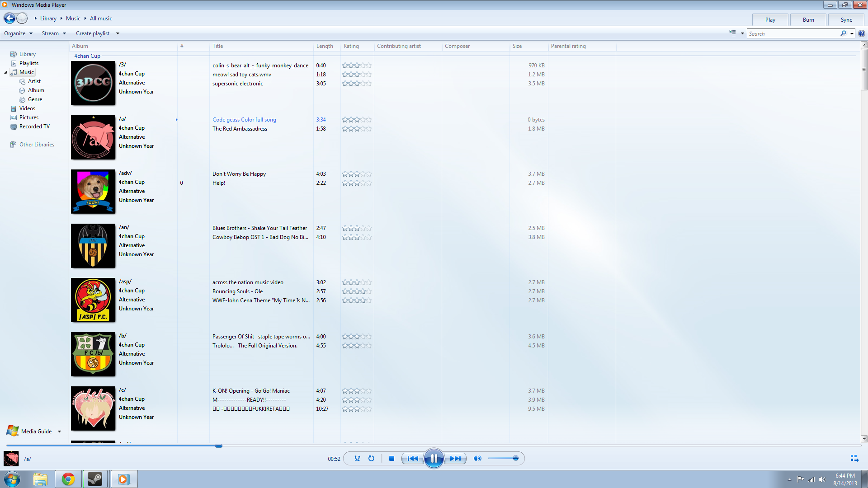This screenshot has height=488, width=868.
Task: Click the /3/ 3DCG album art
Action: [93, 83]
